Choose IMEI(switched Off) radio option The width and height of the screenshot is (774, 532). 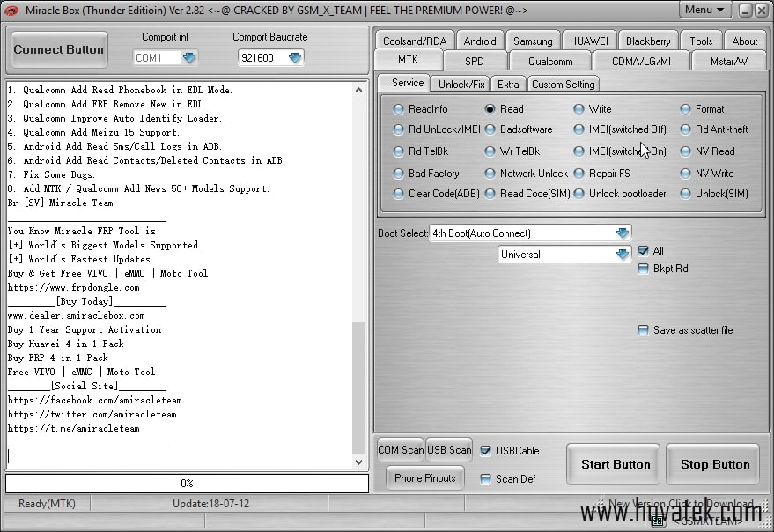[x=579, y=129]
